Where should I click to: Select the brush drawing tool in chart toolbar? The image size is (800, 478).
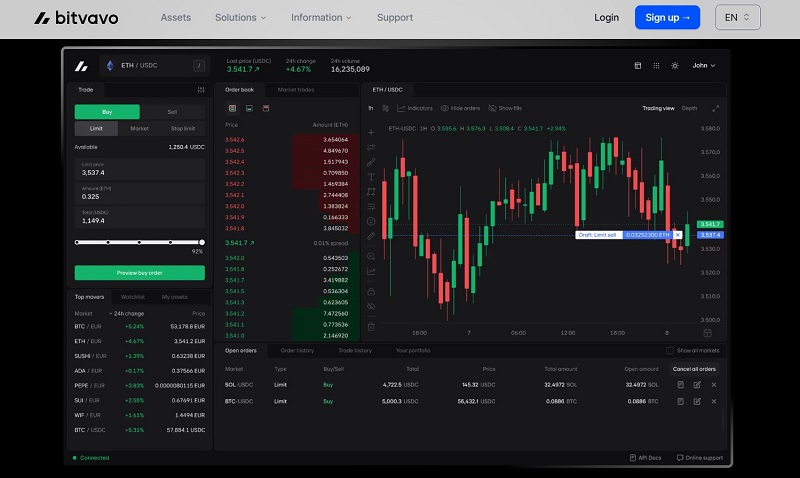371,162
